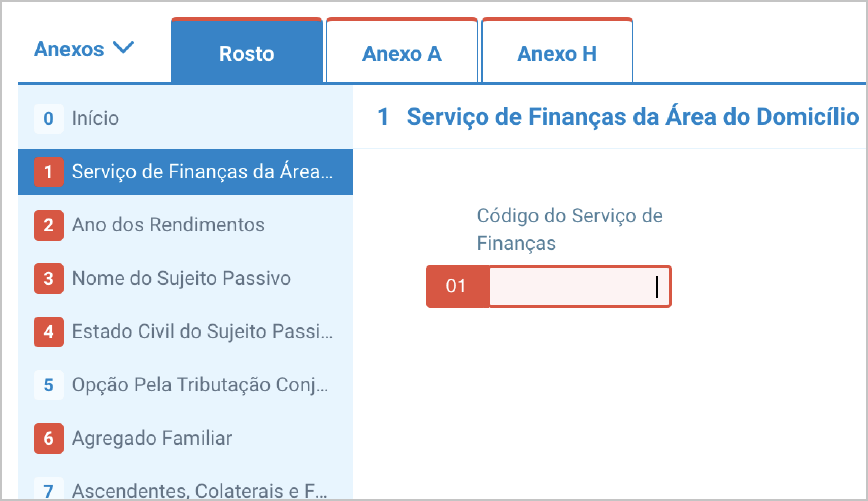Click the number 7 section badge
Image resolution: width=868 pixels, height=501 pixels.
(x=49, y=490)
